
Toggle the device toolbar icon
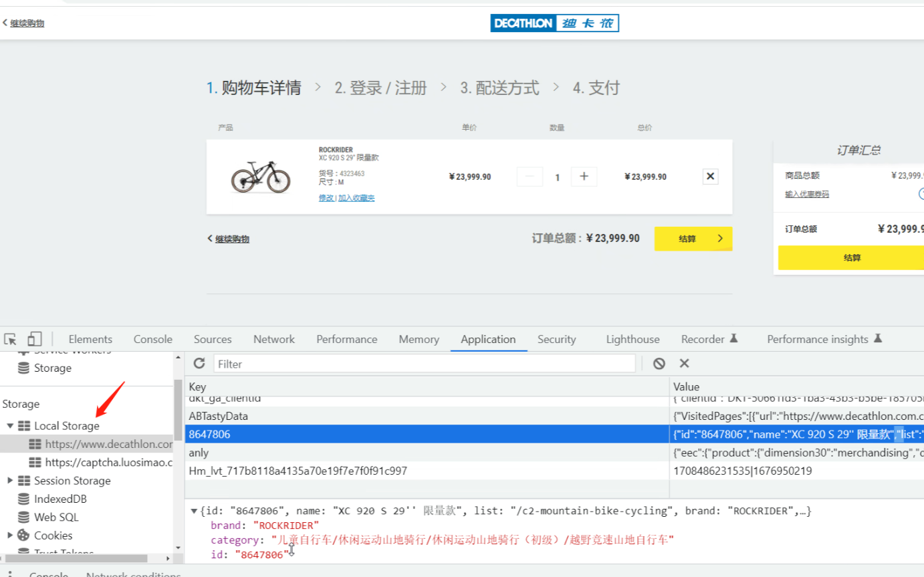34,339
